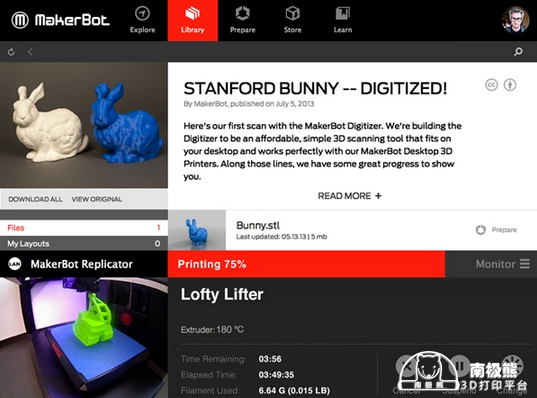Prepare the Bunny.stl file
The width and height of the screenshot is (537, 398).
(x=496, y=230)
